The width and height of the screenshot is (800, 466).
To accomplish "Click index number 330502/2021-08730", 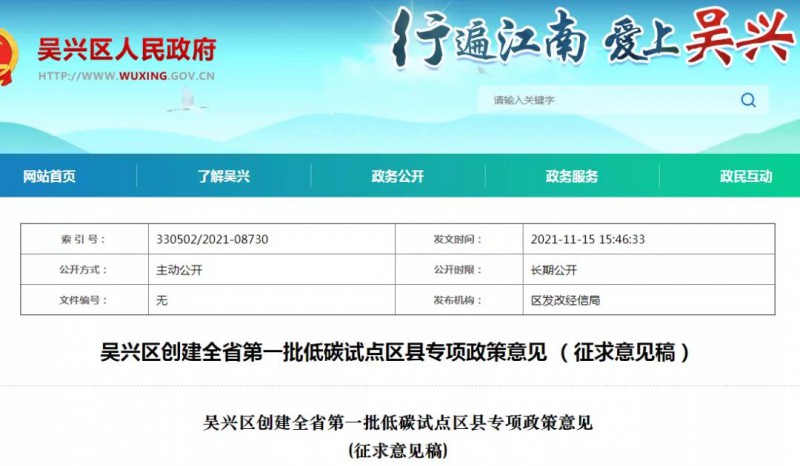I will (212, 240).
